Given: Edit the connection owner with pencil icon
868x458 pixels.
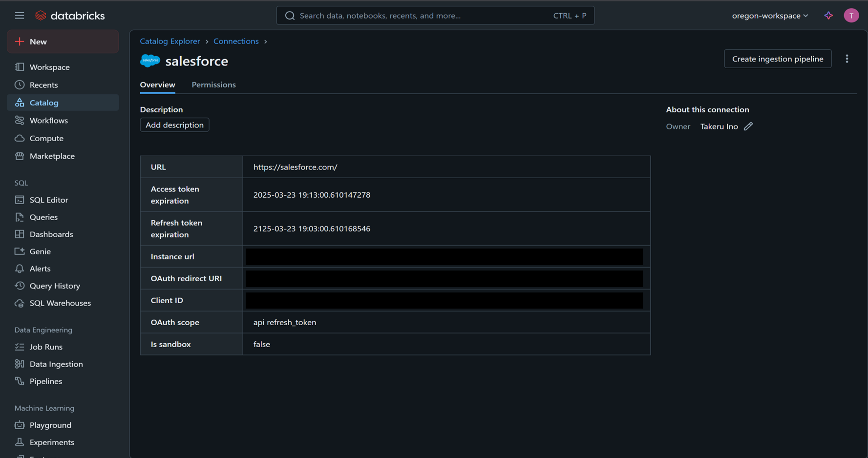Looking at the screenshot, I should click(x=748, y=126).
